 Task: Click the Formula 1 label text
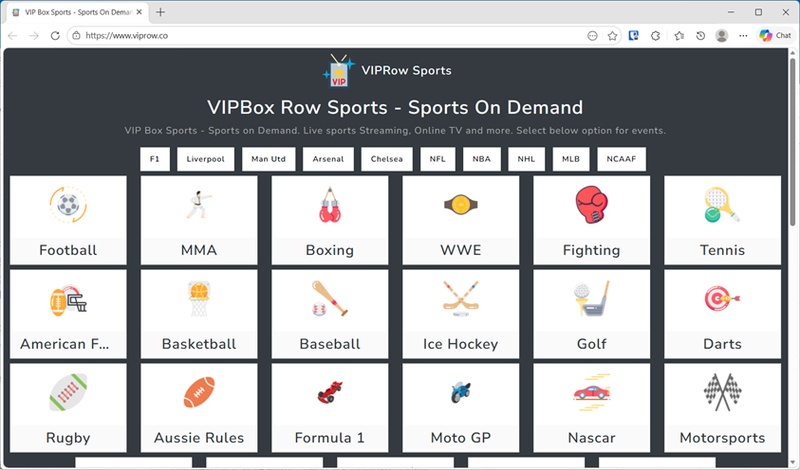[330, 438]
